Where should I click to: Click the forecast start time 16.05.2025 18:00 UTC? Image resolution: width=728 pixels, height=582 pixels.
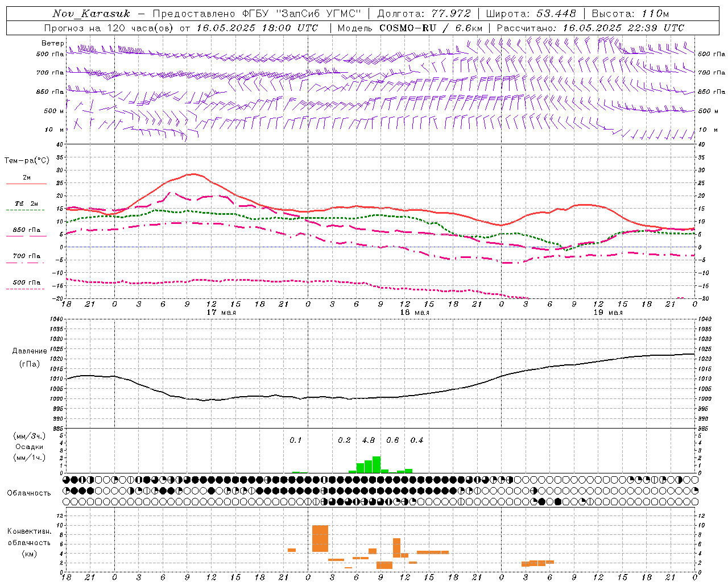click(257, 28)
